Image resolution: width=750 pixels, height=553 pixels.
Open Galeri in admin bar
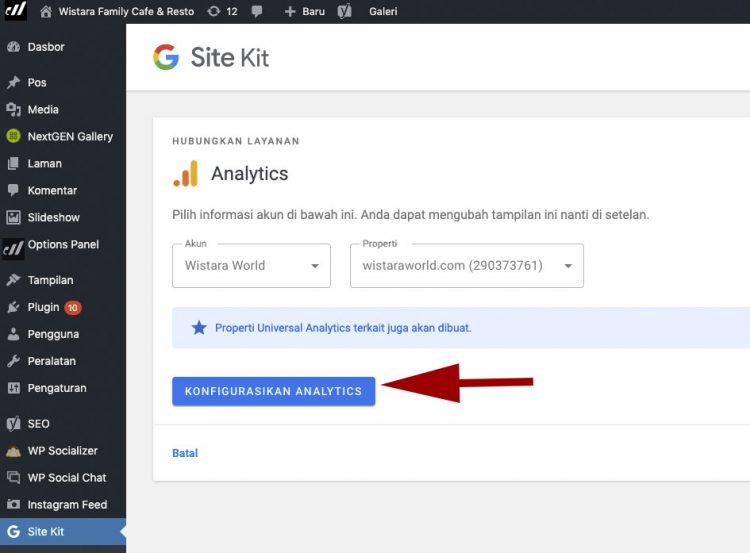click(383, 11)
